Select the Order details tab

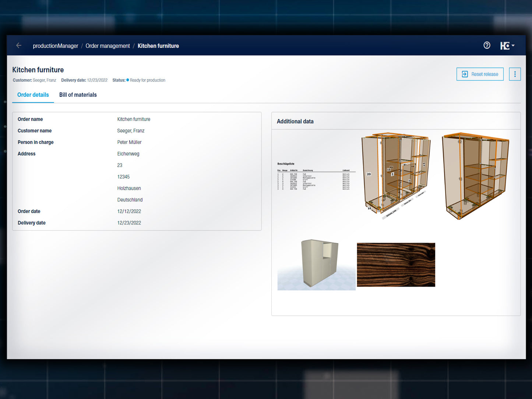(x=33, y=95)
